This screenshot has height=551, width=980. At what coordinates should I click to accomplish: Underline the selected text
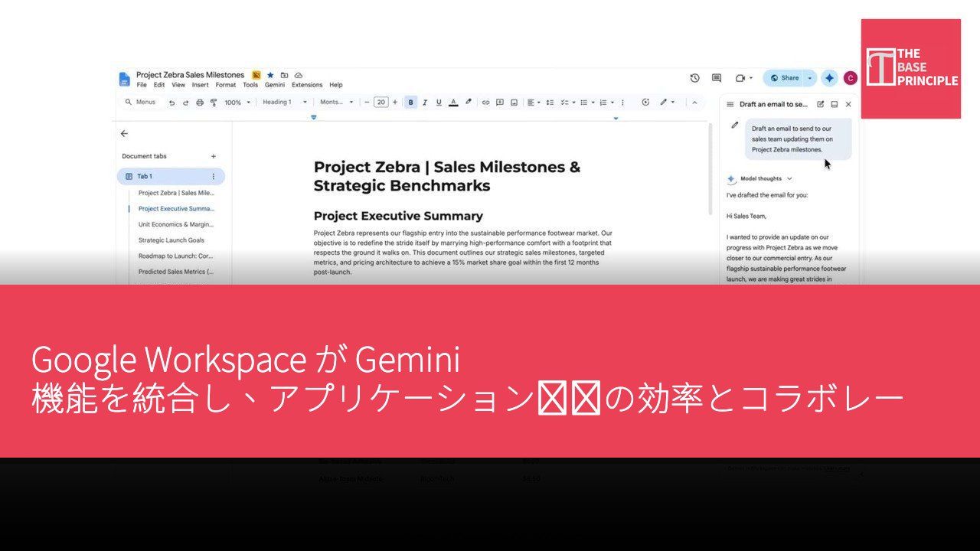click(439, 103)
